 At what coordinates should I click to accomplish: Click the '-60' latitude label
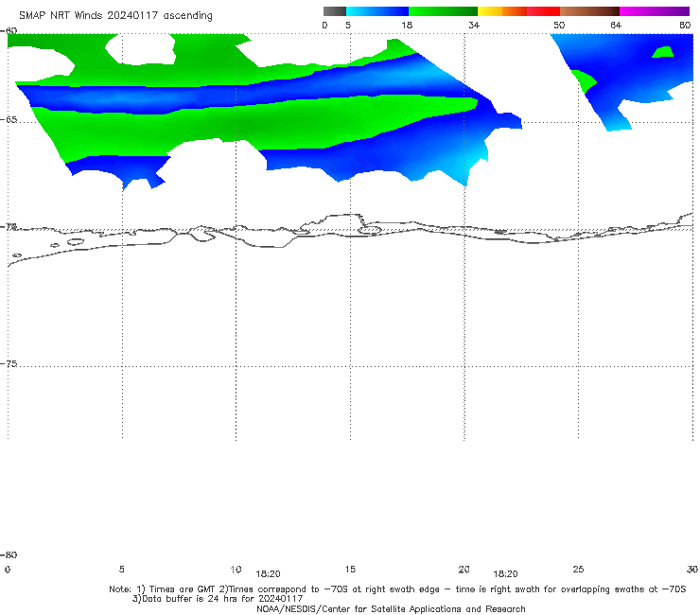click(x=9, y=31)
